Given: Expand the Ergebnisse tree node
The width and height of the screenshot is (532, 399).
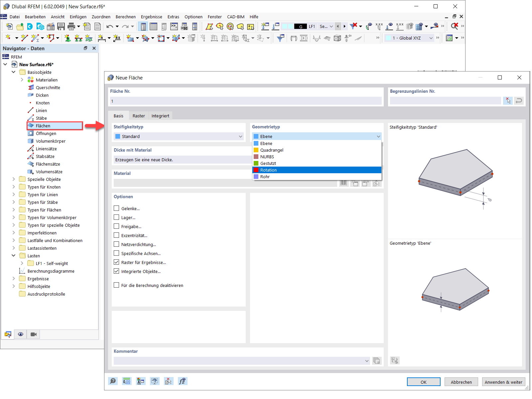Looking at the screenshot, I should point(13,279).
